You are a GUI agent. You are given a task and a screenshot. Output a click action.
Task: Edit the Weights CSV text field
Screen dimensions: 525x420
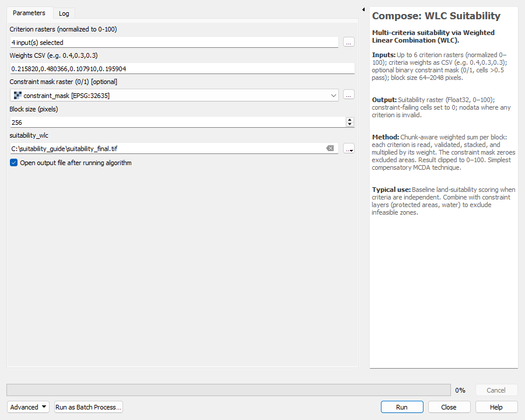(x=182, y=69)
